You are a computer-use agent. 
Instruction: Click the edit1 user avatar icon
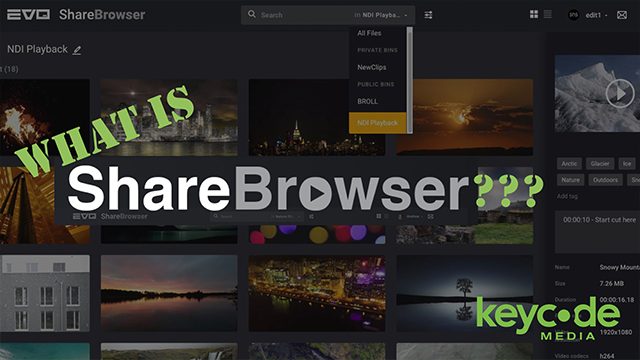point(573,15)
